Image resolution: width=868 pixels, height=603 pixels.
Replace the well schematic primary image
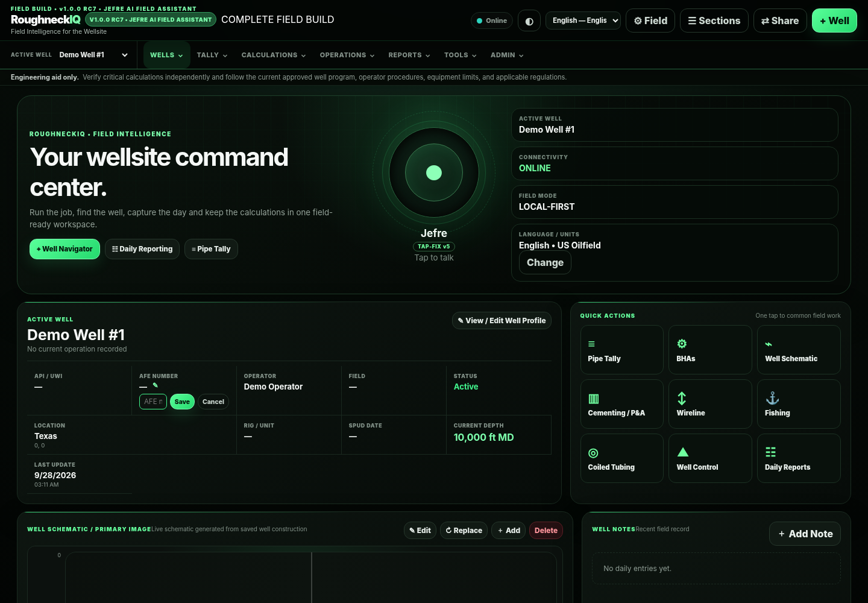tap(464, 531)
